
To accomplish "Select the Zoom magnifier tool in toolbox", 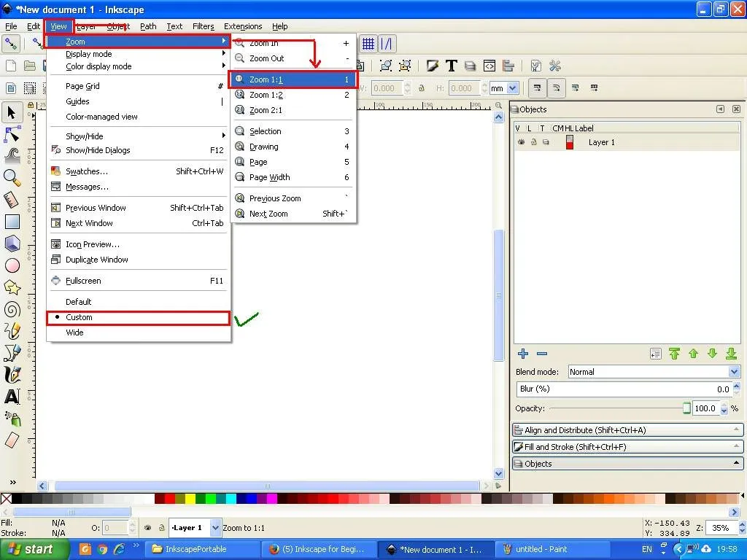I will coord(12,178).
